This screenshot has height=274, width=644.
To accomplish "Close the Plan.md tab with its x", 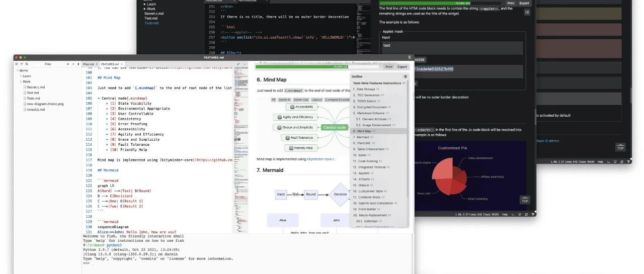I will click(x=98, y=64).
